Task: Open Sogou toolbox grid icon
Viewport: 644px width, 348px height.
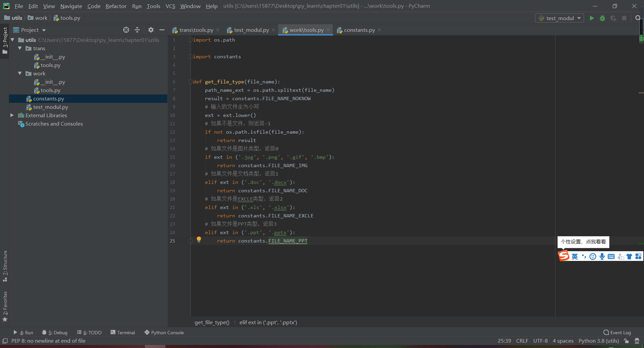Action: click(638, 257)
